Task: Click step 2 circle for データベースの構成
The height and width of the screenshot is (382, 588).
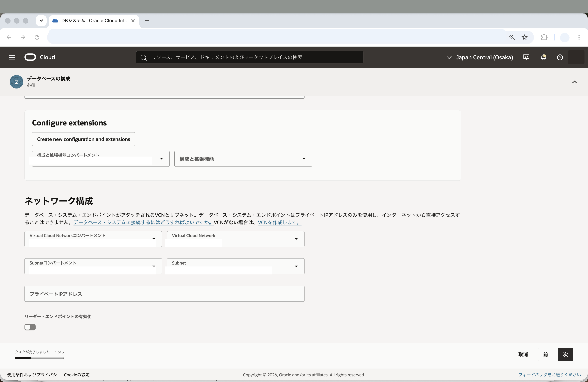Action: coord(17,82)
